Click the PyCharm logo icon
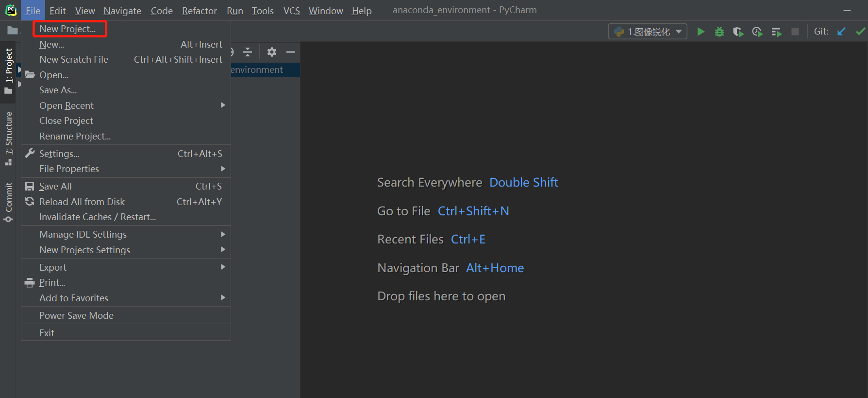The height and width of the screenshot is (398, 868). coord(11,10)
